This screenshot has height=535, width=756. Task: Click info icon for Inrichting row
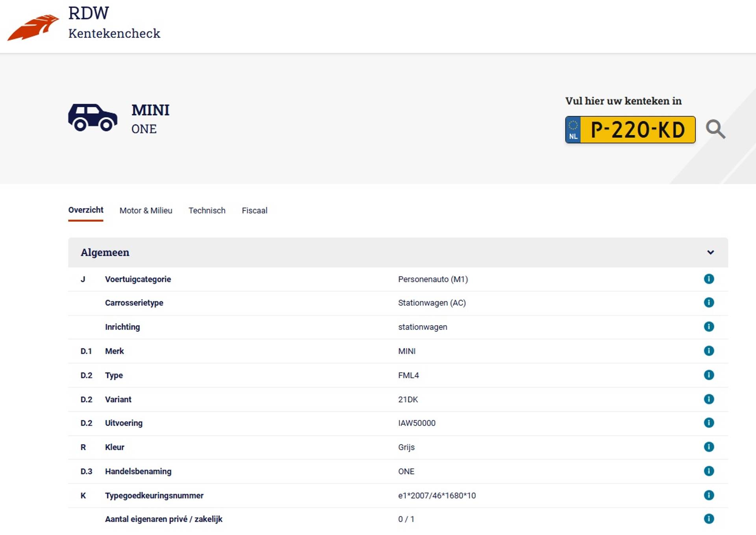pos(709,327)
